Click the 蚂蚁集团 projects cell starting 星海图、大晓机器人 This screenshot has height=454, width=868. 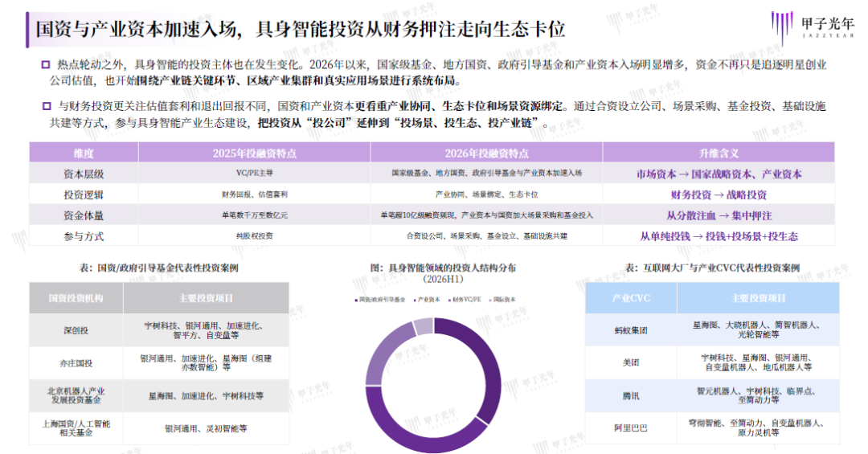point(759,330)
